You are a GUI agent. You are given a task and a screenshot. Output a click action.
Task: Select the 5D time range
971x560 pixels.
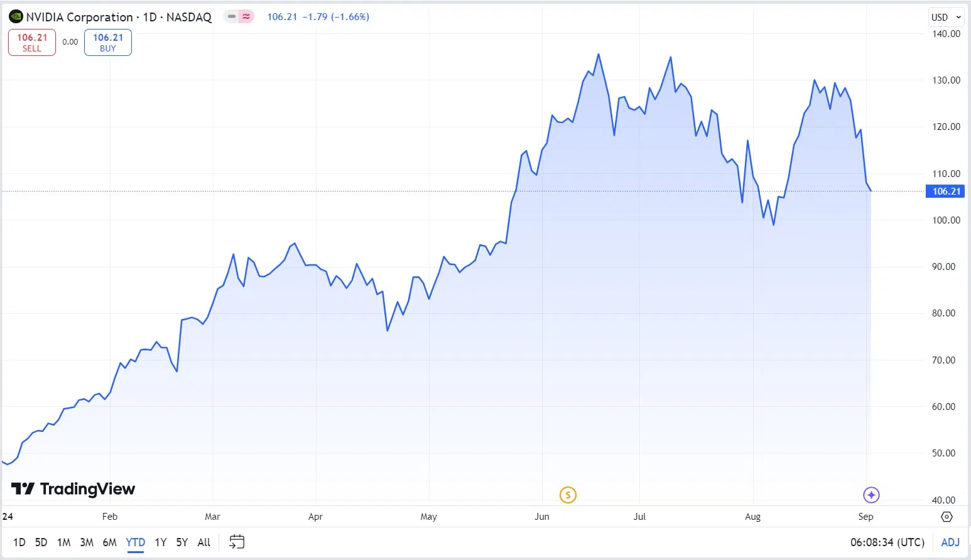pyautogui.click(x=41, y=542)
